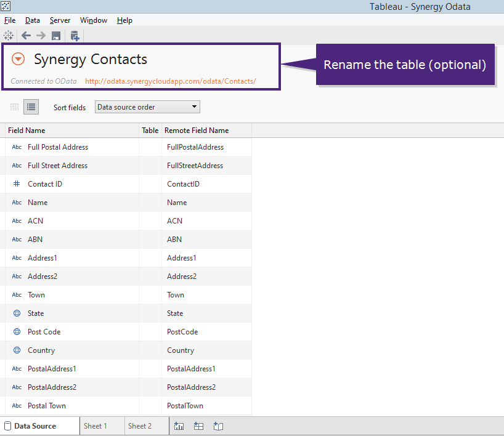Image resolution: width=504 pixels, height=436 pixels.
Task: Open the Sort fields dropdown
Action: tap(147, 107)
